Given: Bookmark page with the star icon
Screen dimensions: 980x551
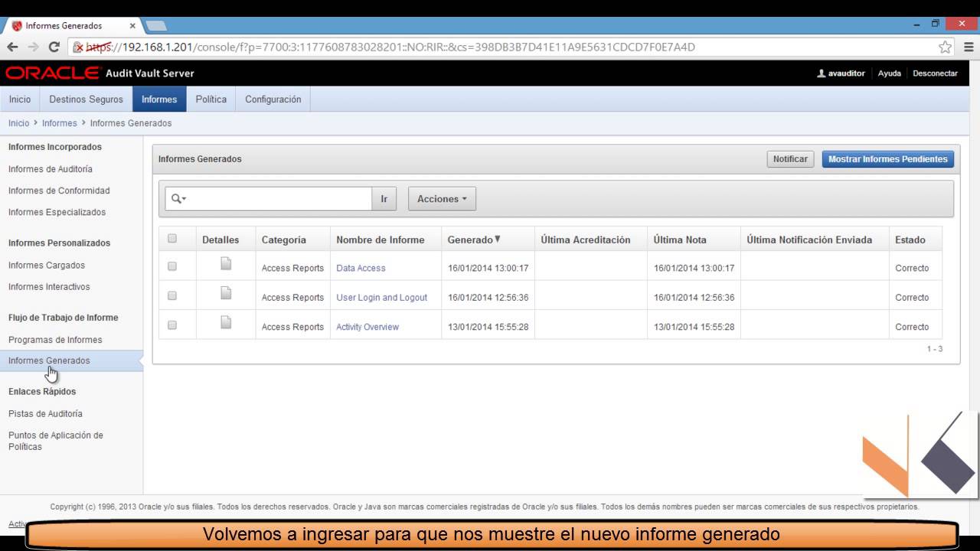Looking at the screenshot, I should 946,47.
